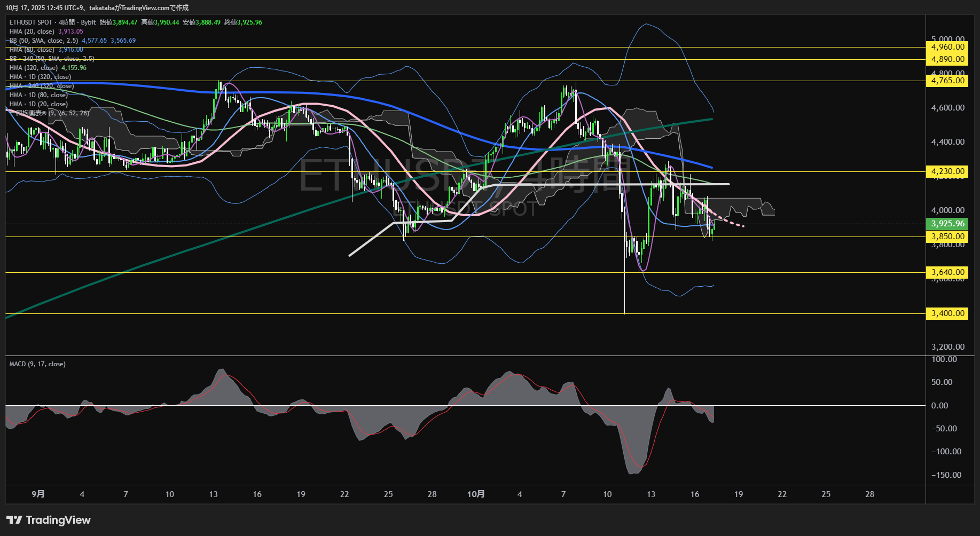Select the MACD (9, 17, close) pane label

click(37, 364)
